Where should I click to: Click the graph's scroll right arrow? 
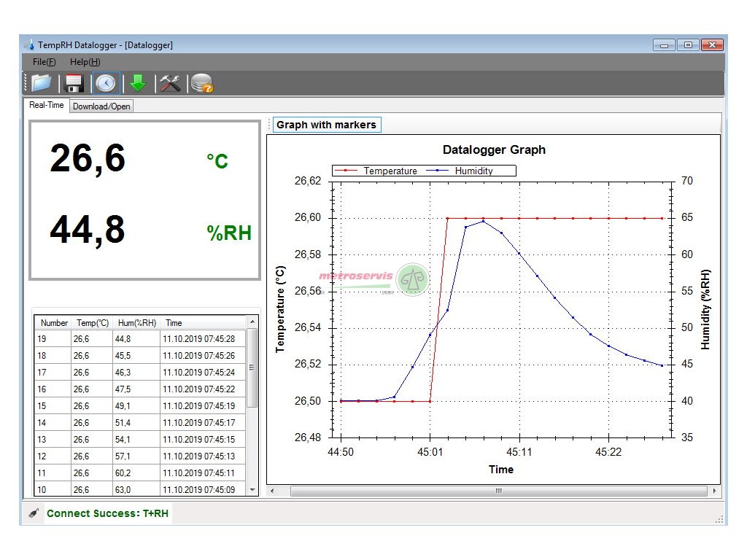[x=714, y=491]
